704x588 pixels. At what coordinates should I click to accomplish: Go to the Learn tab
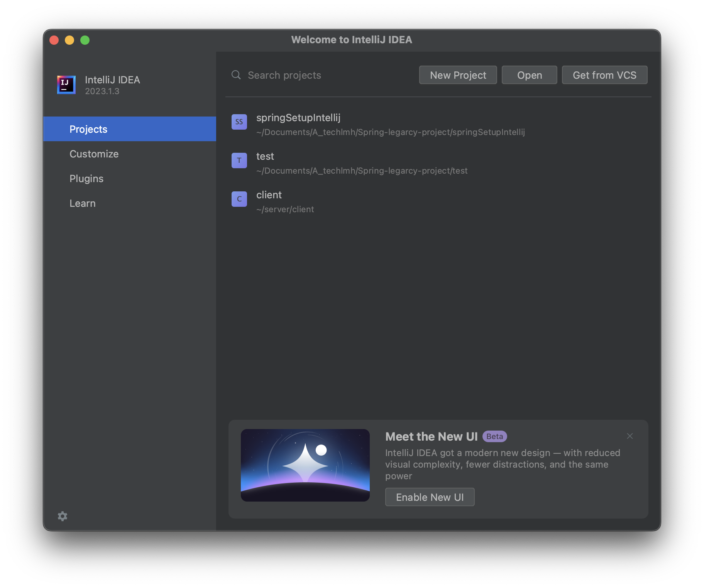130,203
